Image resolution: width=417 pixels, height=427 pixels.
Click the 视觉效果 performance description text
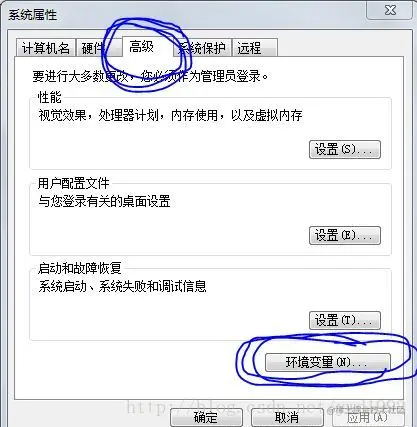[170, 116]
